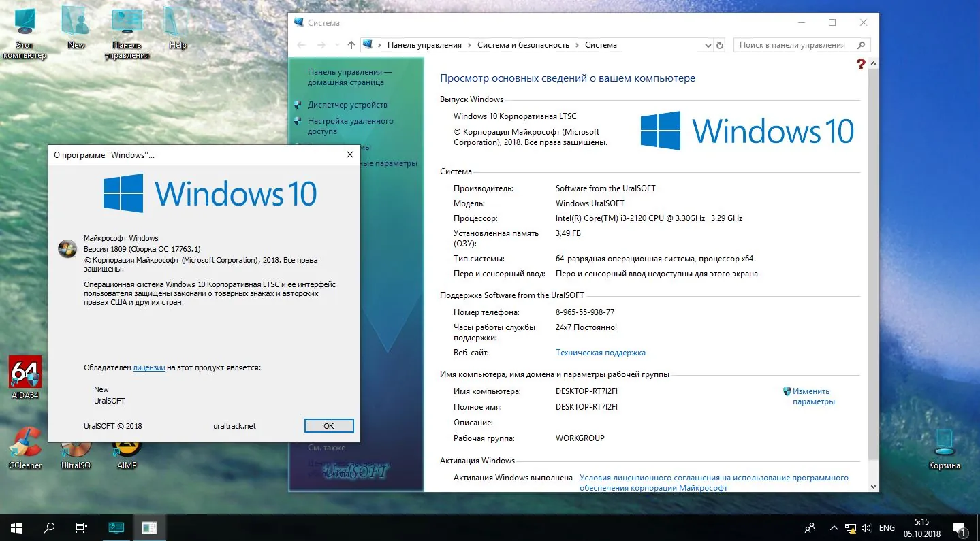Go forward in the Система window
This screenshot has width=980, height=541.
click(321, 45)
